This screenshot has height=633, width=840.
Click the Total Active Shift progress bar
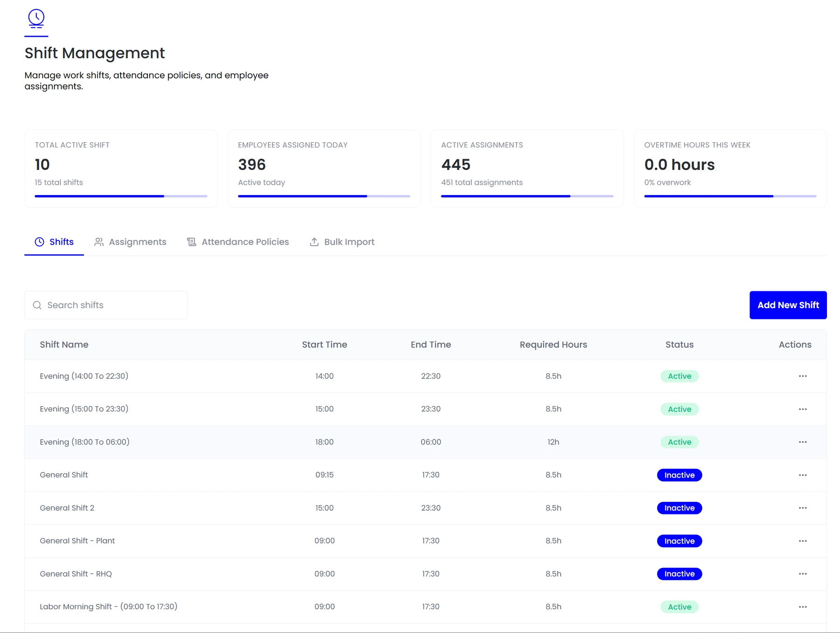(x=121, y=196)
